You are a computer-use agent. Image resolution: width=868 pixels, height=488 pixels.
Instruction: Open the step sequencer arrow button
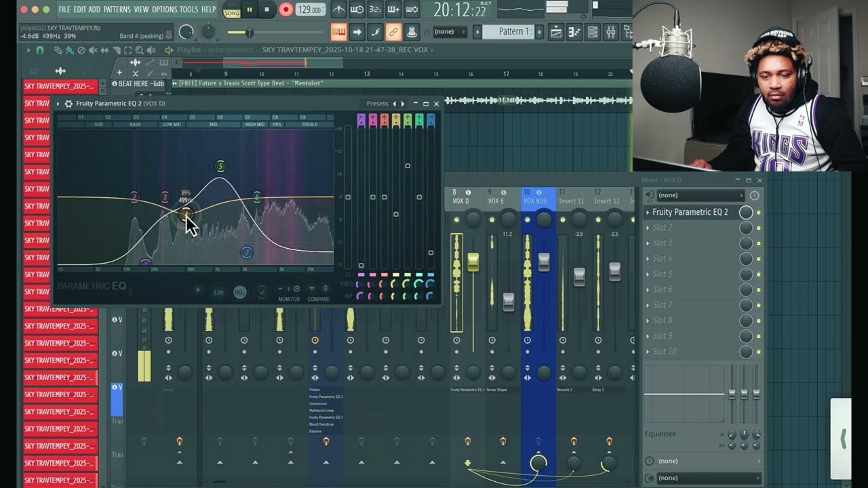357,32
